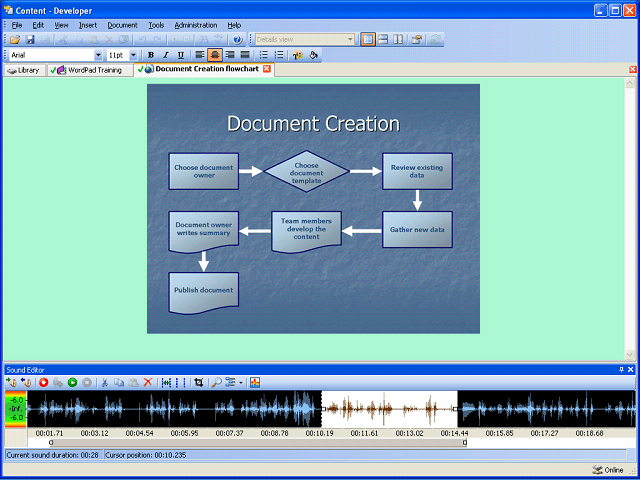This screenshot has width=640, height=480.
Task: Pin the Sound Editor panel
Action: [622, 370]
